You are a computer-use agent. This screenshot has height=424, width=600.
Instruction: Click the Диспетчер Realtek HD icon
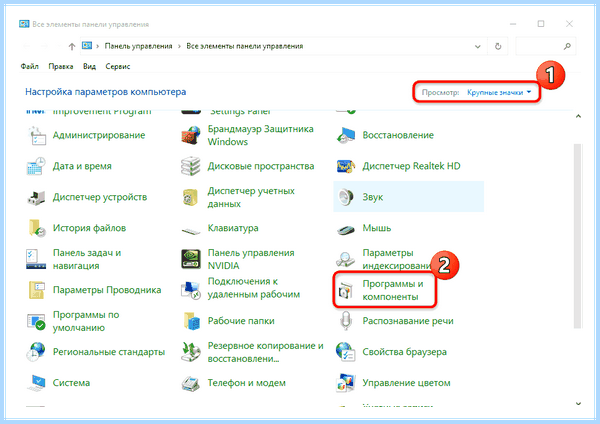click(346, 166)
